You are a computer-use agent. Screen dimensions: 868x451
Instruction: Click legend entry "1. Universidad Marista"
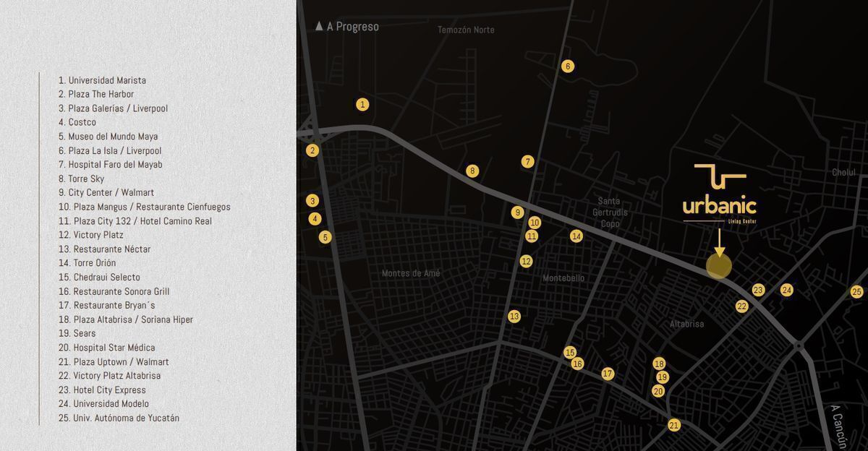[102, 80]
